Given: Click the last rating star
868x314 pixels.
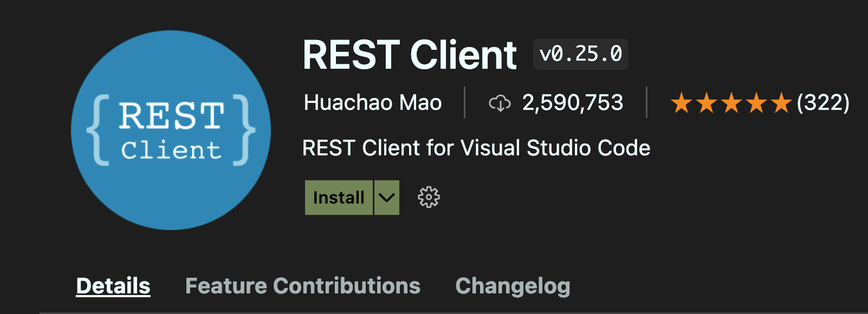Looking at the screenshot, I should point(781,103).
